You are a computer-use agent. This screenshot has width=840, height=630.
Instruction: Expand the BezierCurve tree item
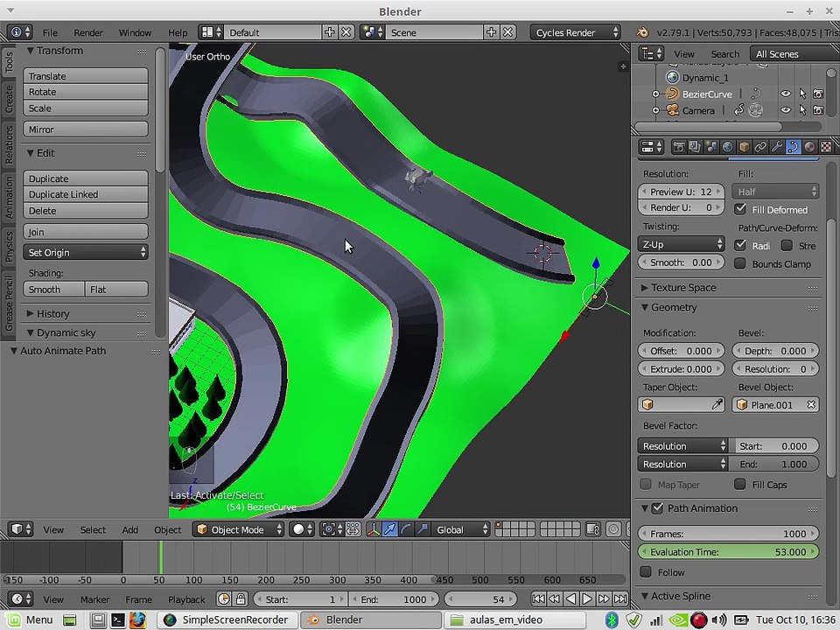[655, 94]
